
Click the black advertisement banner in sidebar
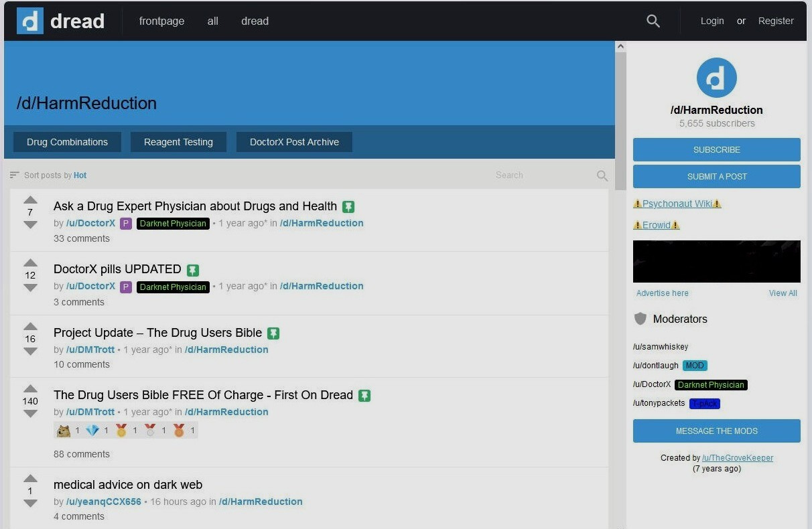click(716, 261)
